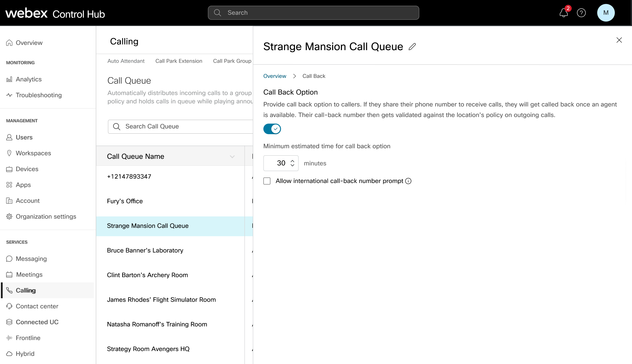
Task: Close the Strange Mansion Call Queue panel
Action: click(619, 40)
